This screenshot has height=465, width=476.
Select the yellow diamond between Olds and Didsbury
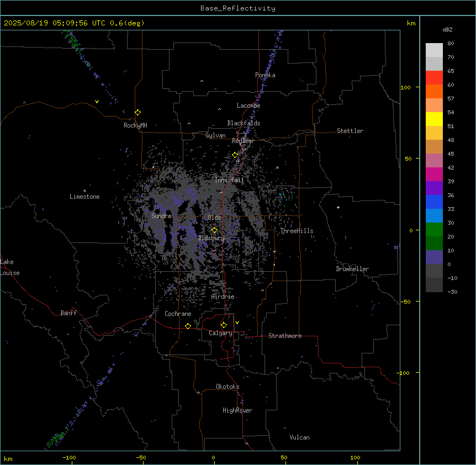[214, 230]
